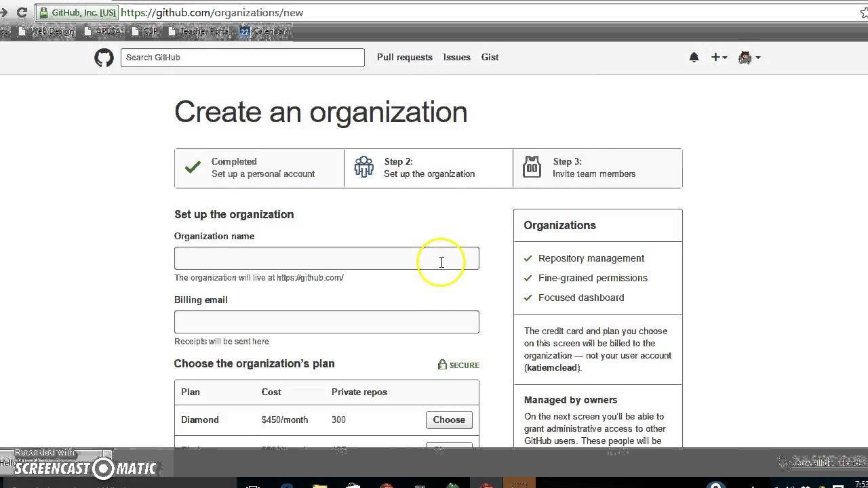Focus the Search GitHub field
868x488 pixels.
point(243,58)
